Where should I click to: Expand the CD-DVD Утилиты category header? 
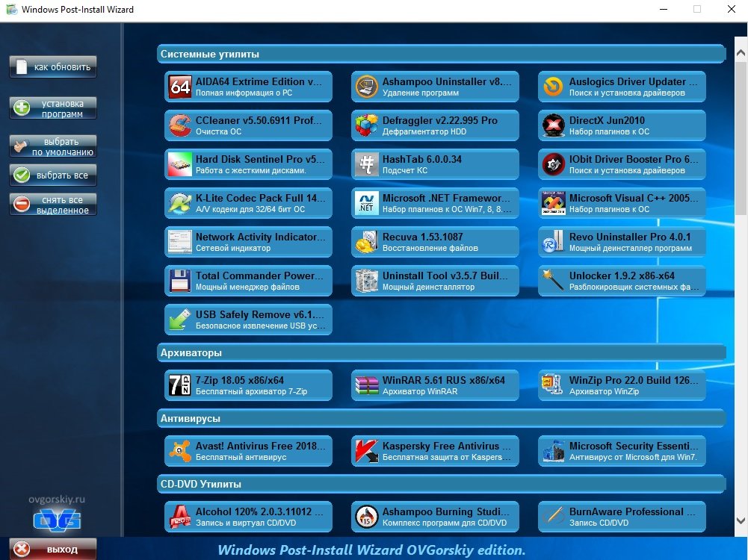441,485
